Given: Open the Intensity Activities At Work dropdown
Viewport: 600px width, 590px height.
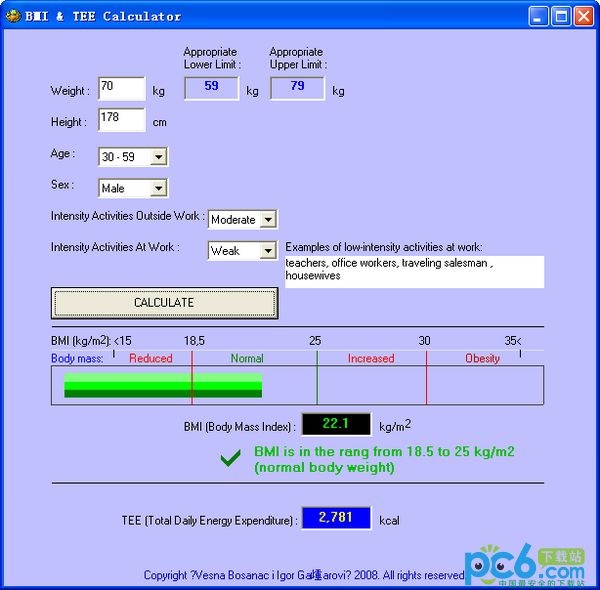Looking at the screenshot, I should pyautogui.click(x=242, y=251).
